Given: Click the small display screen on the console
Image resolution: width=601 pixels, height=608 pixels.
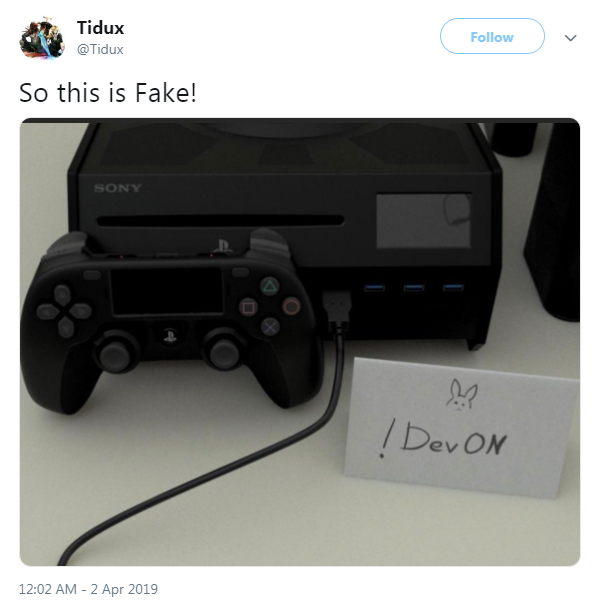Looking at the screenshot, I should 423,220.
